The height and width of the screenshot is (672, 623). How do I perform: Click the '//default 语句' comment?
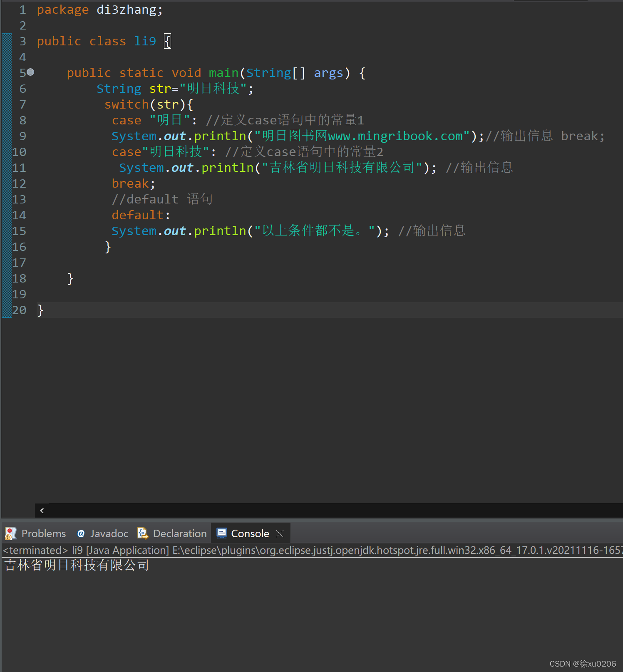(162, 199)
